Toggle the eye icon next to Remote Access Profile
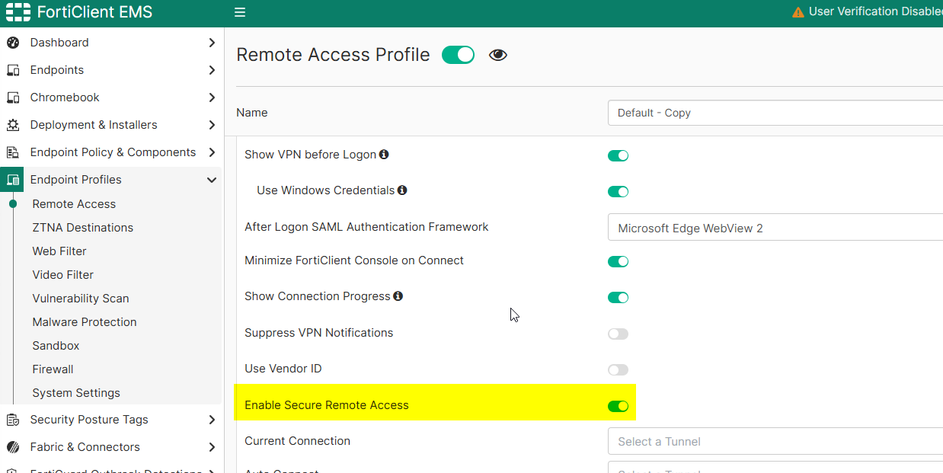 [x=498, y=55]
